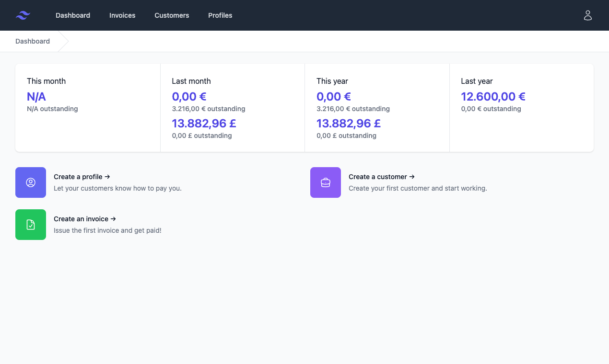Go to the Invoices nav item
The width and height of the screenshot is (609, 364).
point(122,15)
